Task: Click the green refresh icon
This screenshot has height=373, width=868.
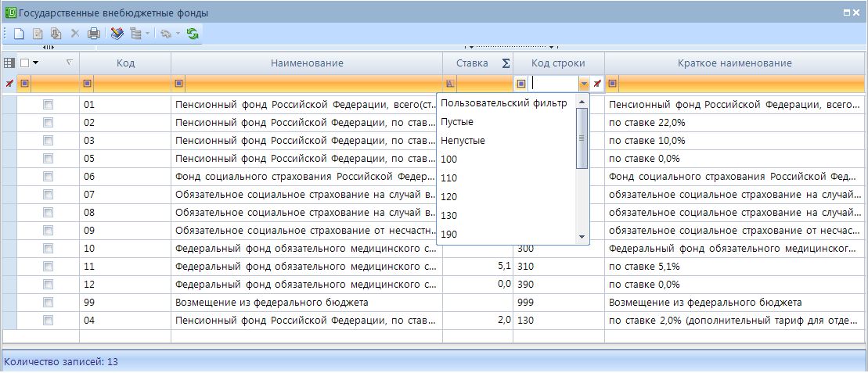Action: pos(192,34)
